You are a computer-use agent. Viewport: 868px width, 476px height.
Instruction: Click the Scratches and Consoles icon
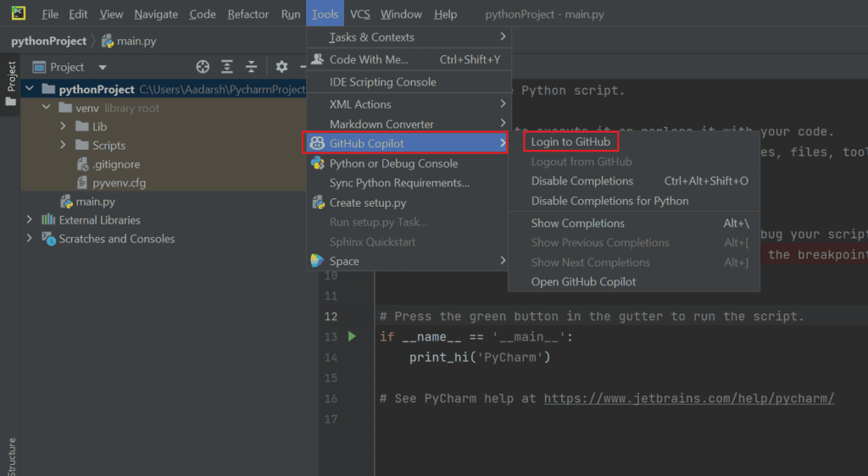tap(48, 239)
